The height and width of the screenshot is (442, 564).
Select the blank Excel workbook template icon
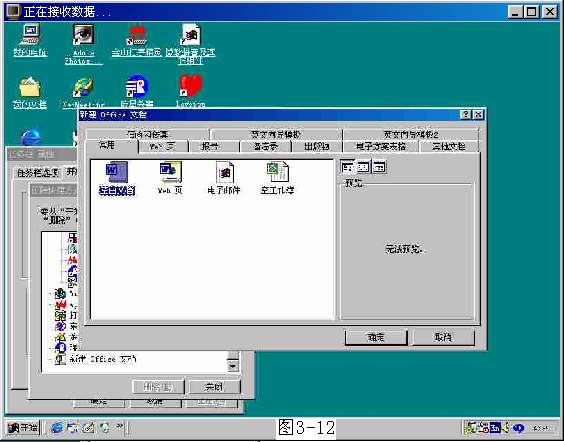(277, 178)
